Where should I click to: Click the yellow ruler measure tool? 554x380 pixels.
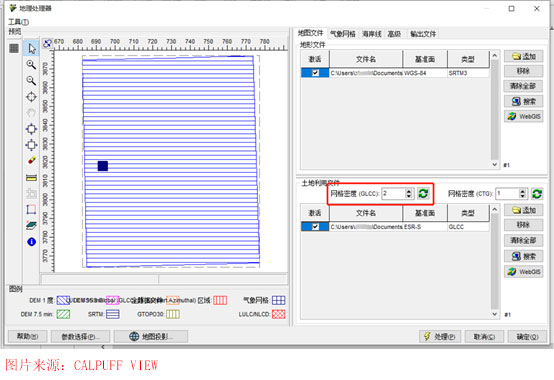click(31, 178)
